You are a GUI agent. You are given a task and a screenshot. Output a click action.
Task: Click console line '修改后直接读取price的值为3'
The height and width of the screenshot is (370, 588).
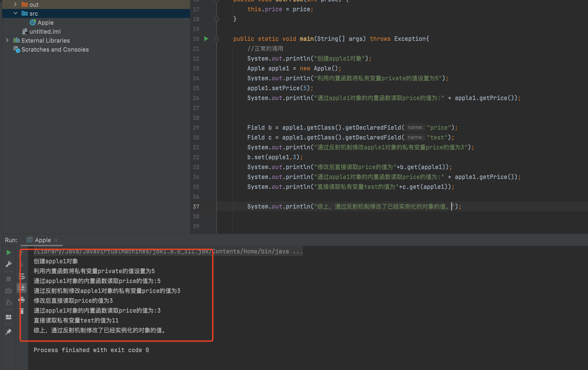tap(73, 301)
